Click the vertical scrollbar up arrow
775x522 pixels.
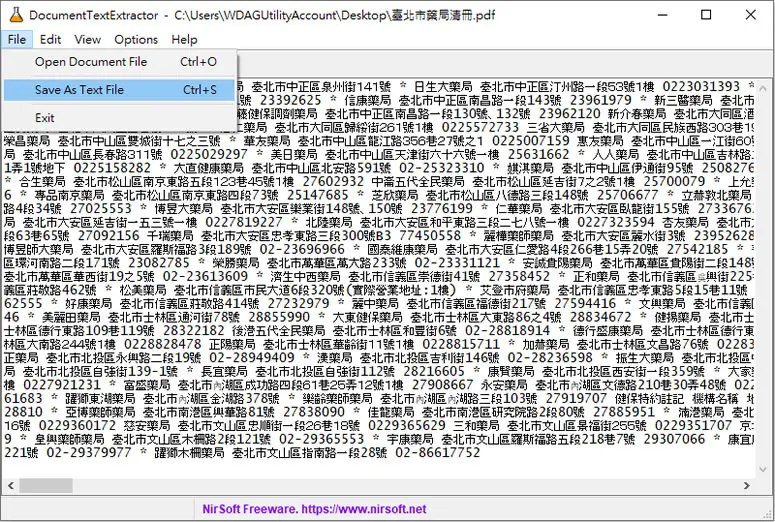coord(763,87)
